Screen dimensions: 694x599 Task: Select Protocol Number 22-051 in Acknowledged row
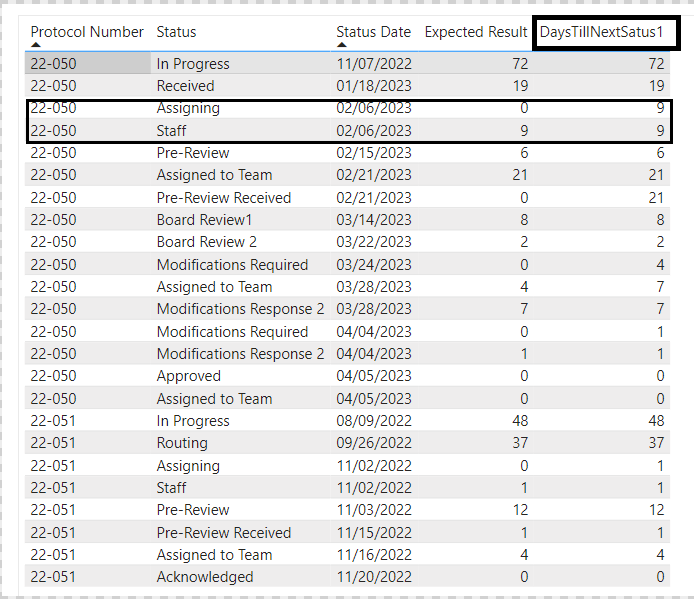point(53,577)
